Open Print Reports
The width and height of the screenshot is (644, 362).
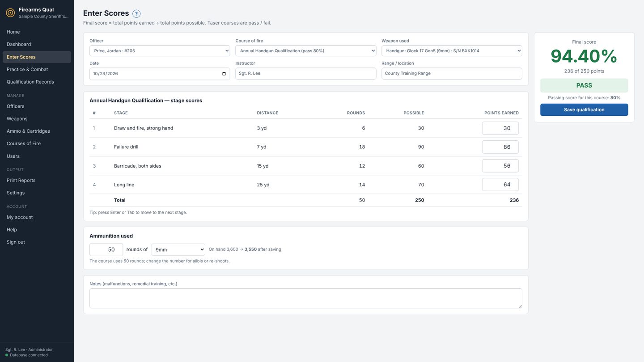(37, 181)
